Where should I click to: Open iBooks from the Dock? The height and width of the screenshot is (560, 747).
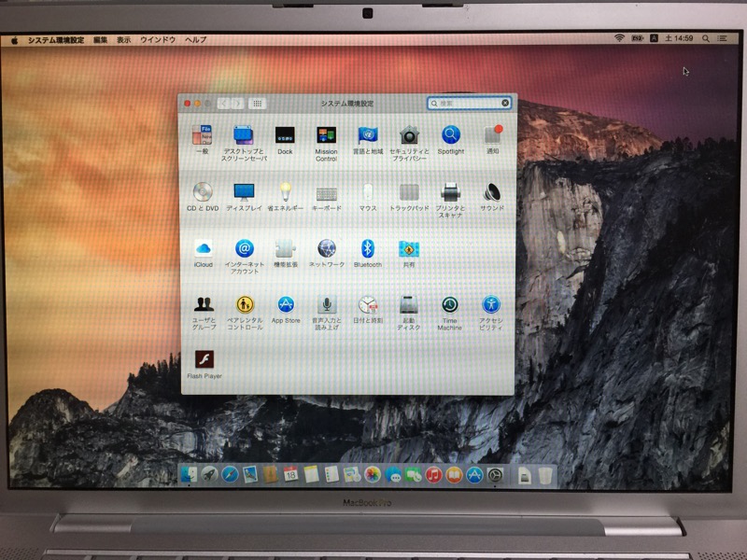coord(454,475)
